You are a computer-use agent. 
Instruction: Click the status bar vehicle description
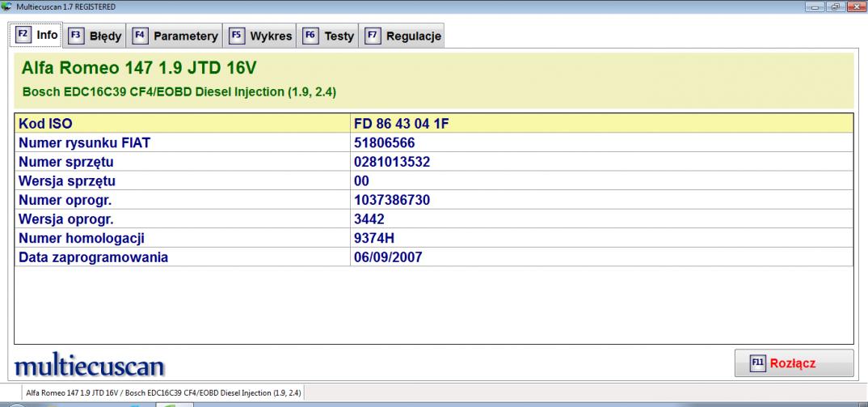(163, 392)
